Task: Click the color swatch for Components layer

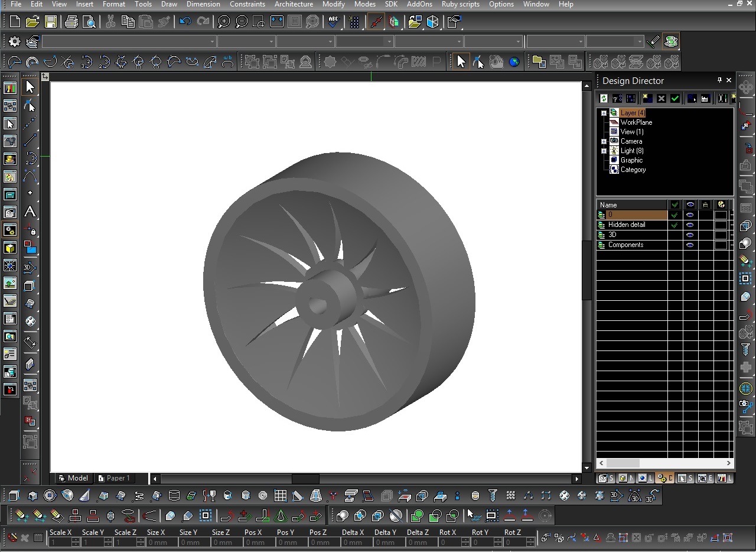Action: (721, 245)
